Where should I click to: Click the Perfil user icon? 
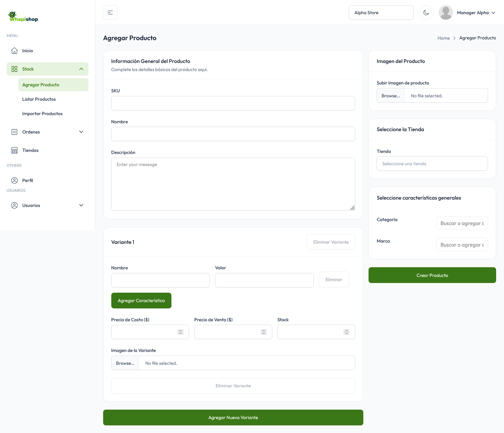click(14, 180)
